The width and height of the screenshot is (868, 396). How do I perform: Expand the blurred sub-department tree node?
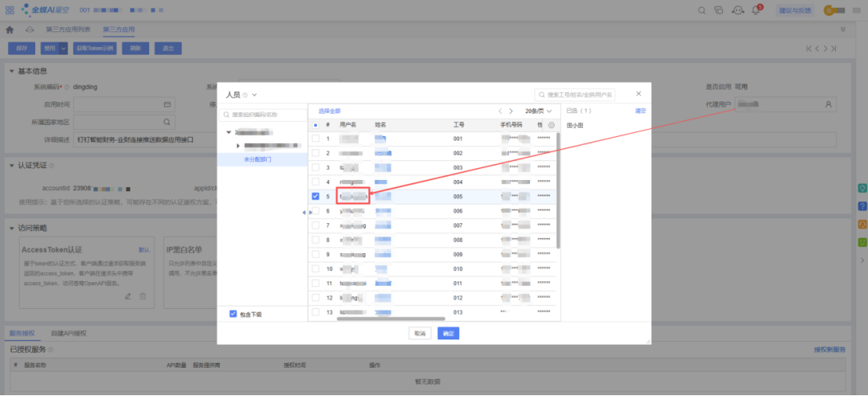pos(239,145)
